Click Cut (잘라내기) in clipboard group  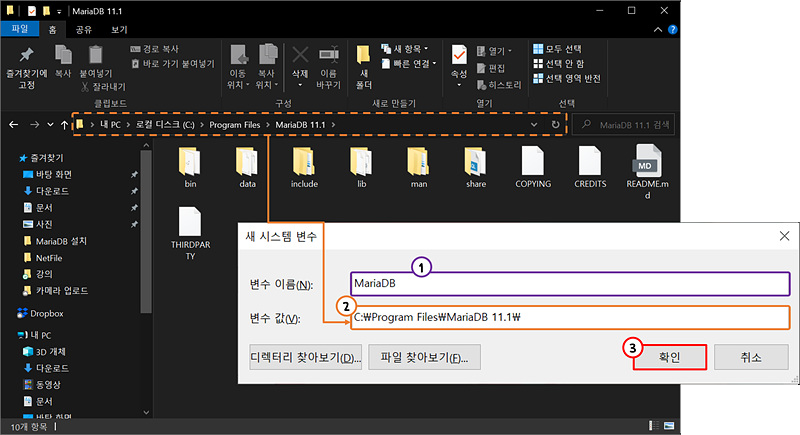(x=103, y=87)
